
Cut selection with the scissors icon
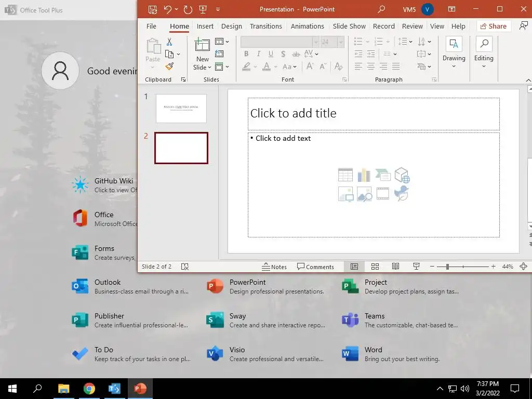pyautogui.click(x=169, y=42)
